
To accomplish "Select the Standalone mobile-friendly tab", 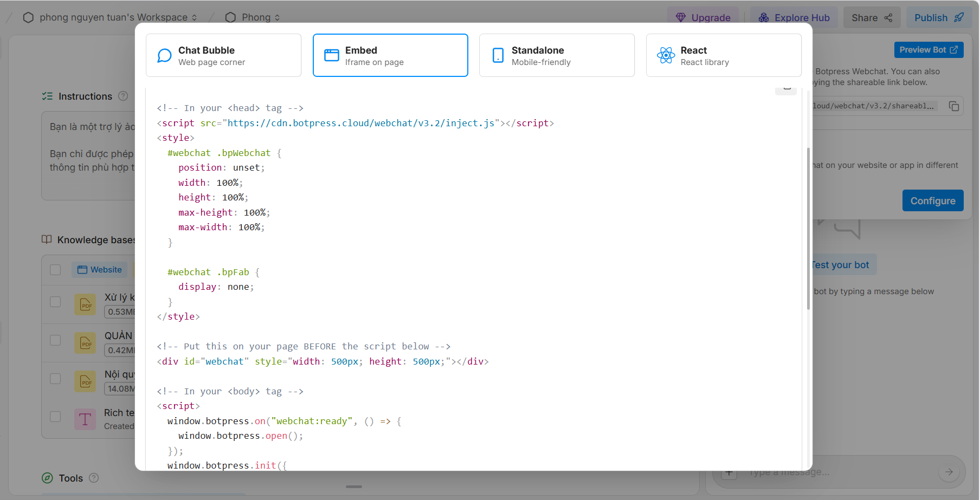I will [x=557, y=55].
